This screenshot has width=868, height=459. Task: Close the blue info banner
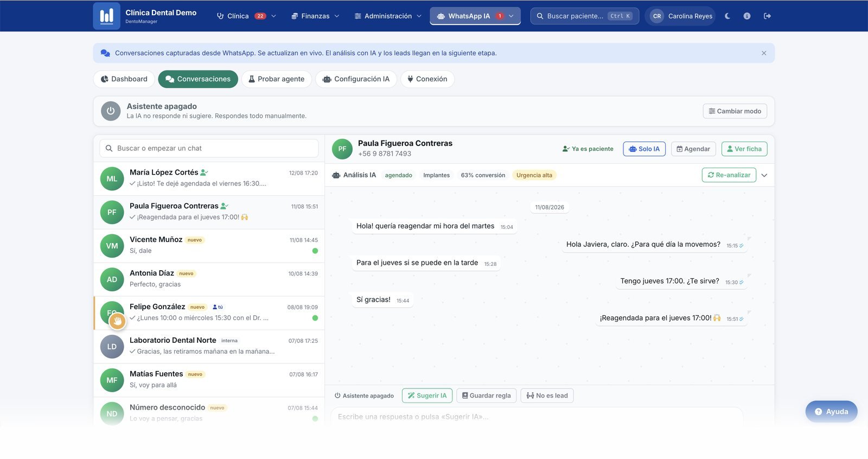pos(764,53)
